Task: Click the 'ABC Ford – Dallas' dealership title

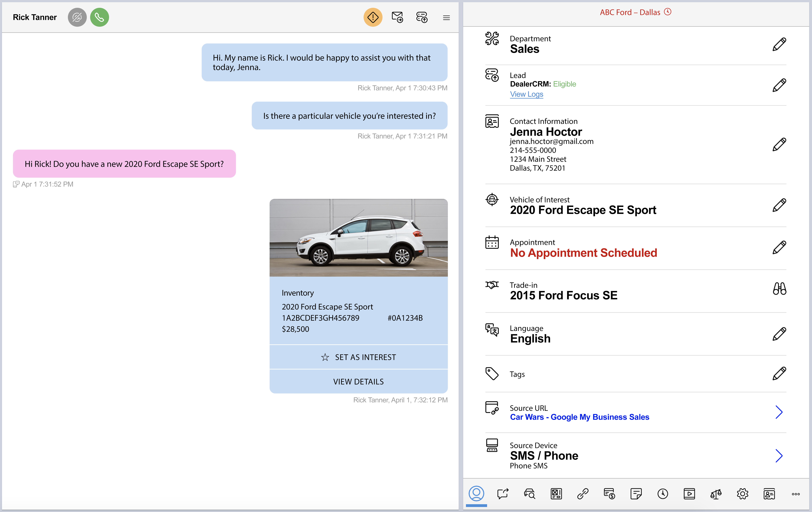Action: click(630, 12)
